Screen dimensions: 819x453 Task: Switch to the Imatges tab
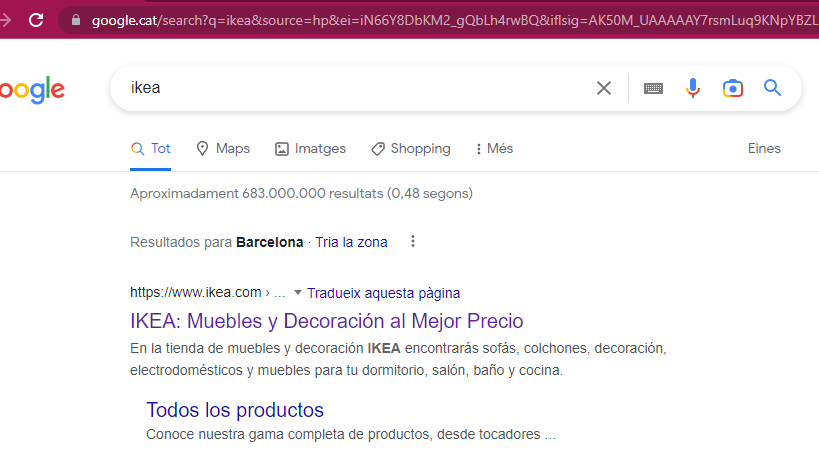pos(310,149)
